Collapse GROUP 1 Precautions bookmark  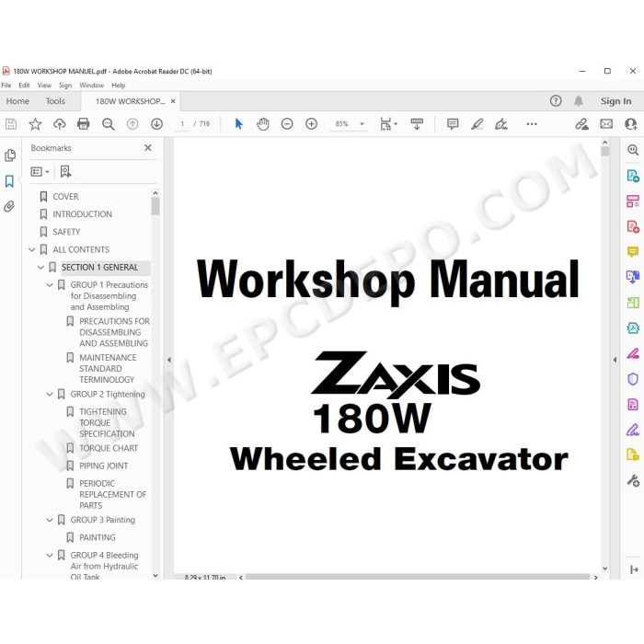coord(50,285)
